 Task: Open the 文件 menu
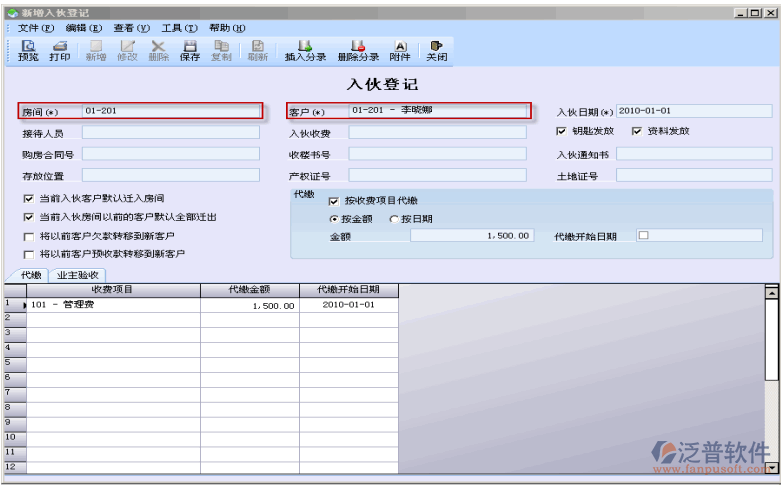(35, 28)
